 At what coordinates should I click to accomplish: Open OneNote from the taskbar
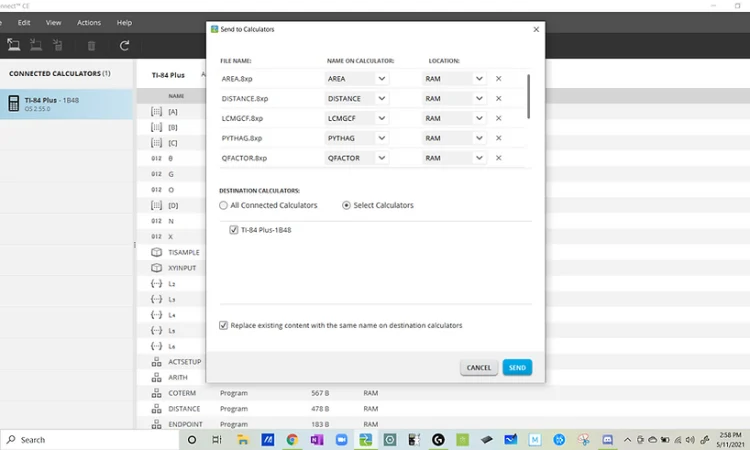tap(317, 439)
